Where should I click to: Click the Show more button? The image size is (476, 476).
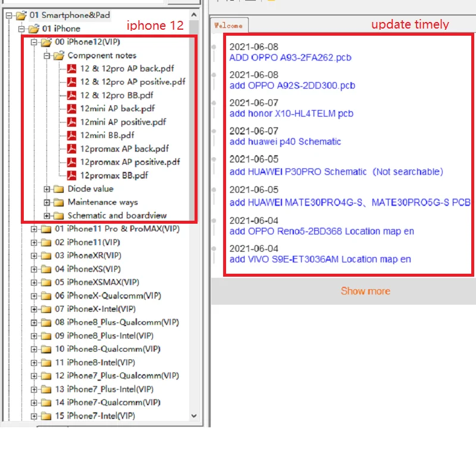(365, 291)
